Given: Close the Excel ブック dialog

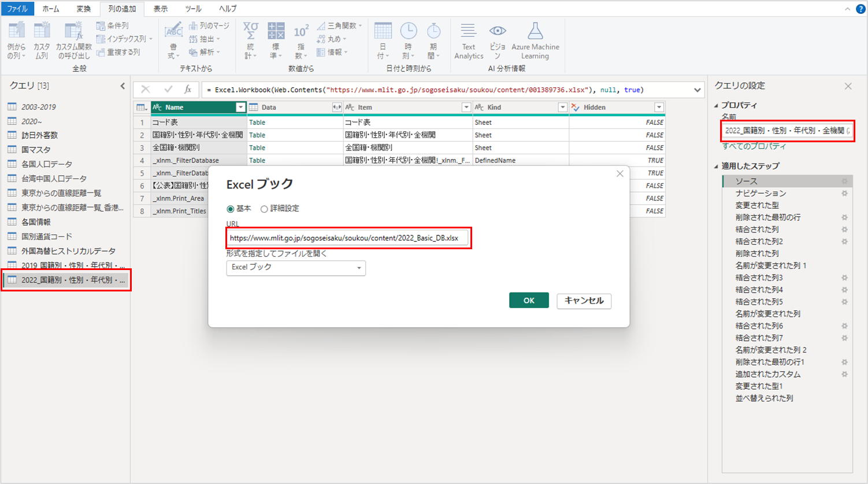Looking at the screenshot, I should (x=620, y=173).
